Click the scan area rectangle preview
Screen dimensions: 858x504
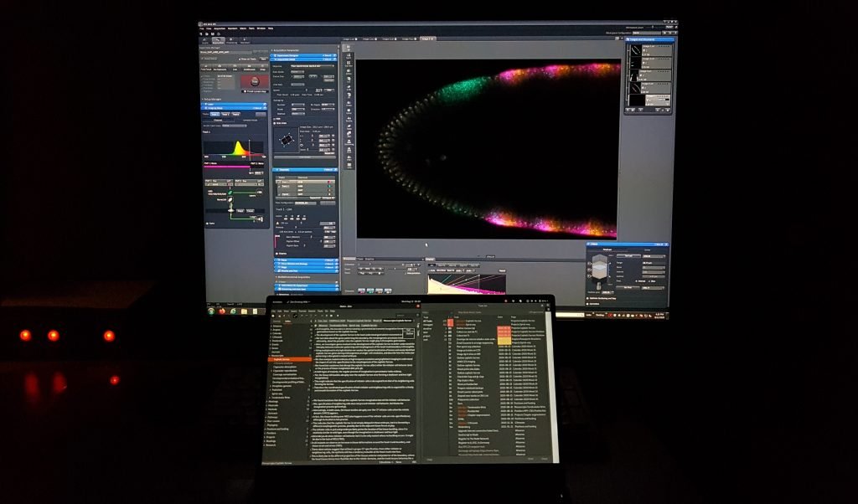287,140
